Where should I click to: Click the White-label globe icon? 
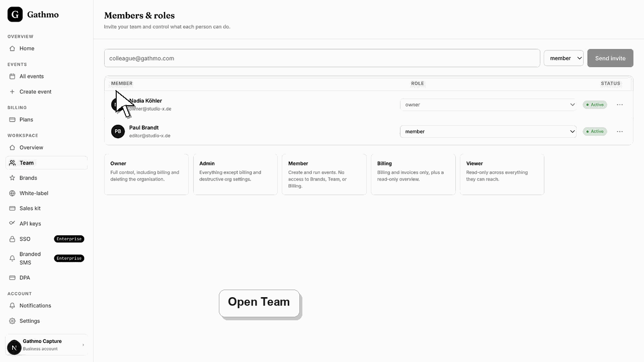click(13, 193)
